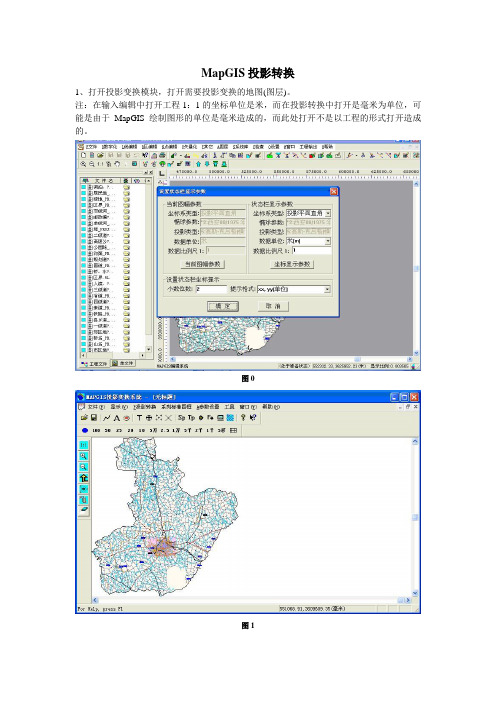
Task: Open the 坐标系类型 dropdown under 状态栏显示参数
Action: (328, 214)
